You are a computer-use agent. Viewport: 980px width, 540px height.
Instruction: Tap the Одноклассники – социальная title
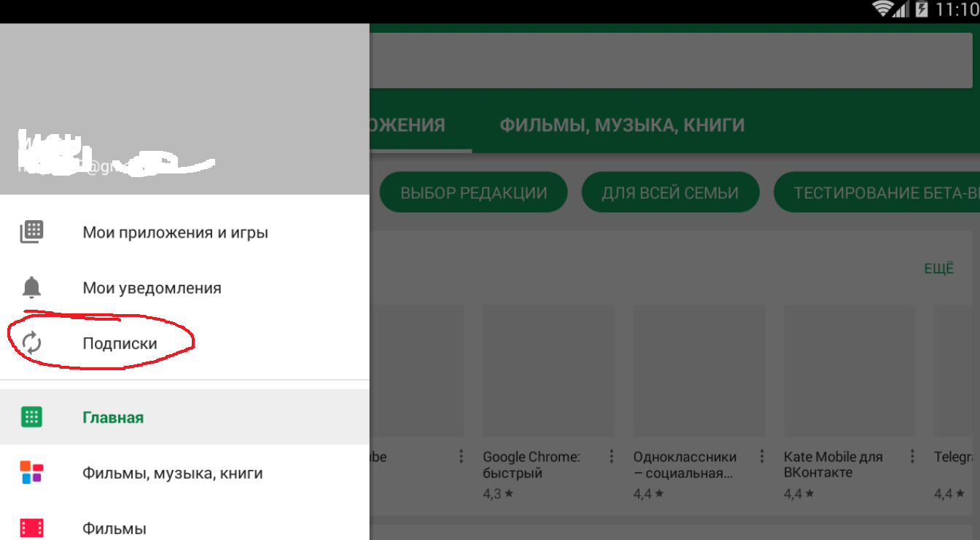click(x=685, y=465)
